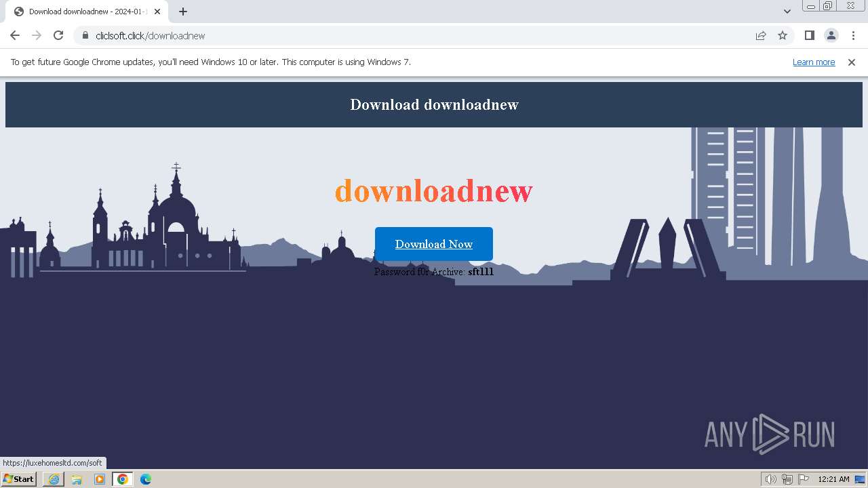Open the volume speaker tray icon
This screenshot has height=488, width=868.
coord(770,479)
